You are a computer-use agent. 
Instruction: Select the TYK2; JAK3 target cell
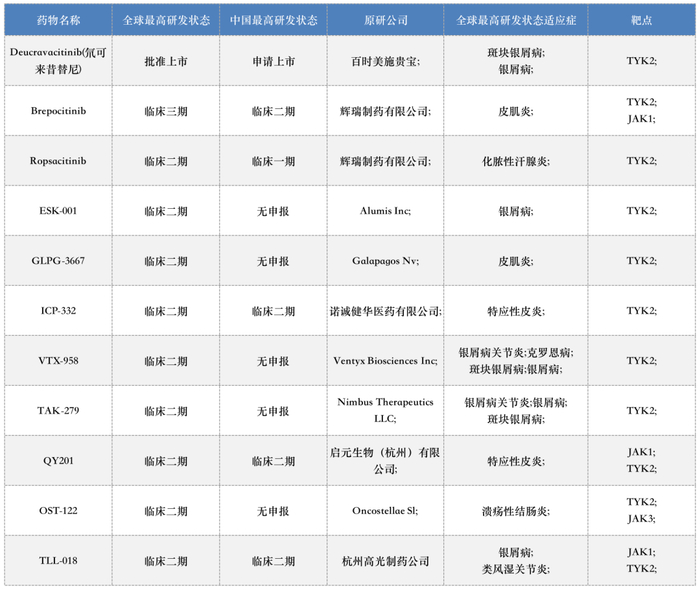[x=642, y=511]
